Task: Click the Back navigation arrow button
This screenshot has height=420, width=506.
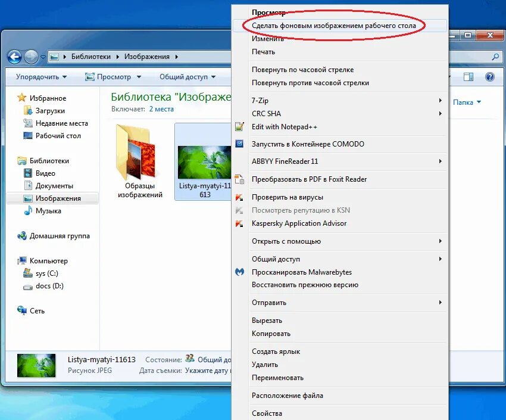Action: (x=14, y=57)
